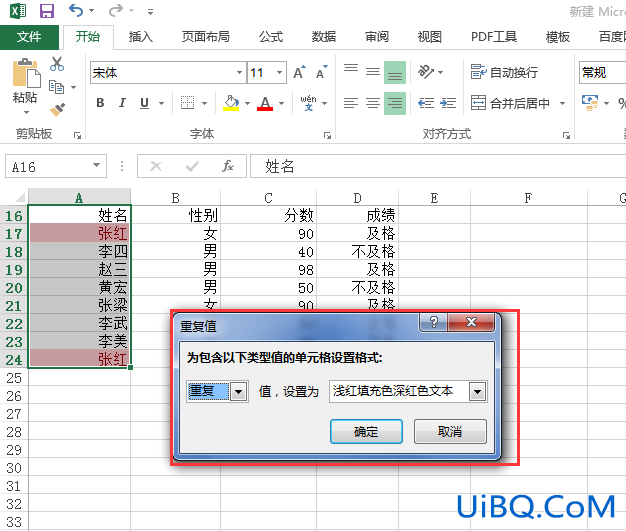This screenshot has width=626, height=531.
Task: Click the help question mark in dialog
Action: coord(434,322)
